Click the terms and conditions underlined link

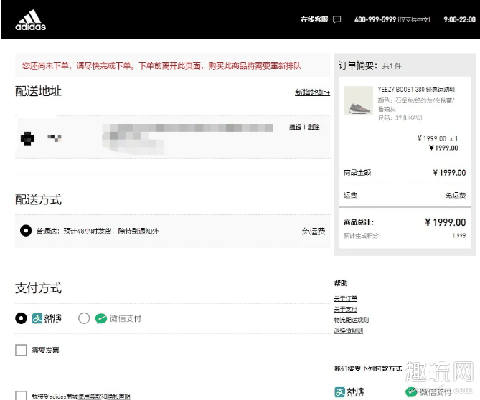coord(104,396)
